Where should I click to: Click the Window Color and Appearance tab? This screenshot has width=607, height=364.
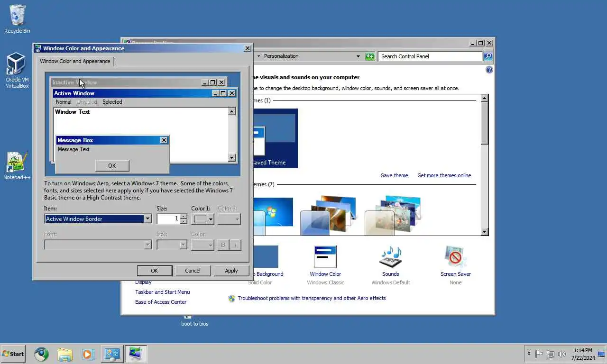pos(75,61)
